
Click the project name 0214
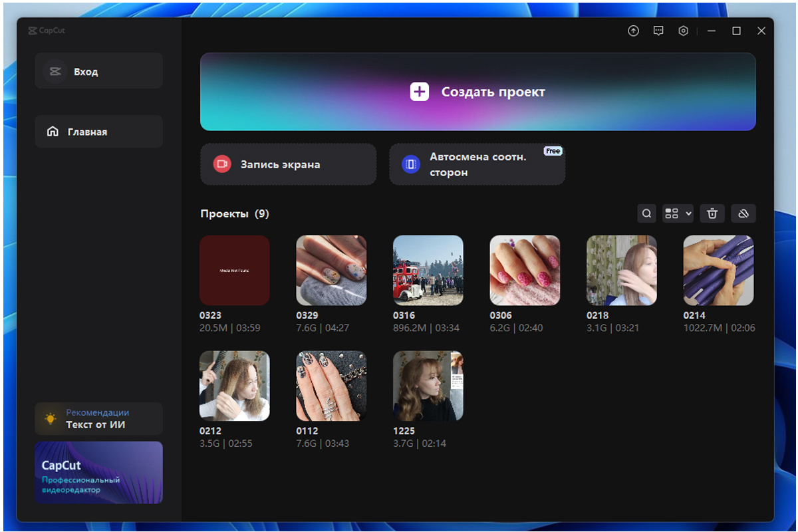pos(694,315)
